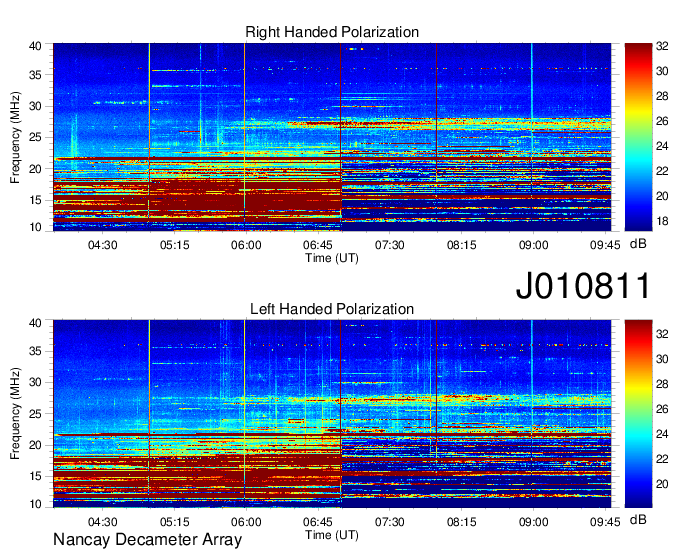This screenshot has height=552, width=680.
Task: Click 04:30 time tick on Left Handed plot
Action: [x=102, y=522]
